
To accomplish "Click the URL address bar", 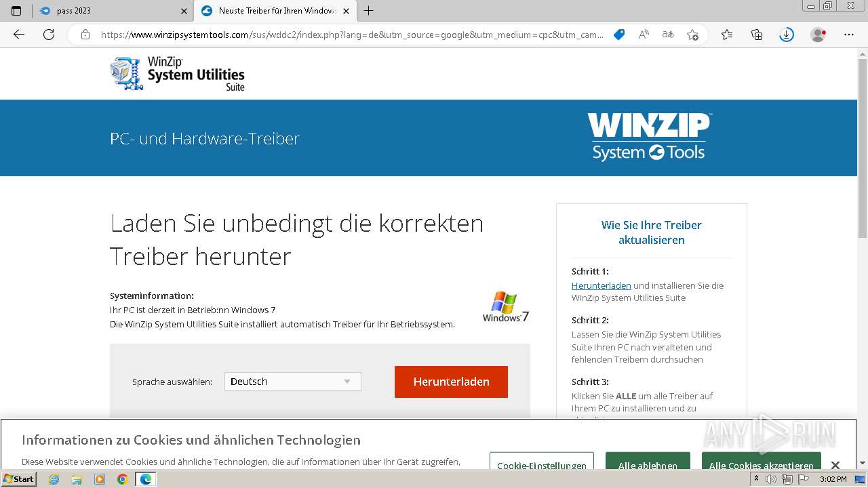I will coord(351,35).
